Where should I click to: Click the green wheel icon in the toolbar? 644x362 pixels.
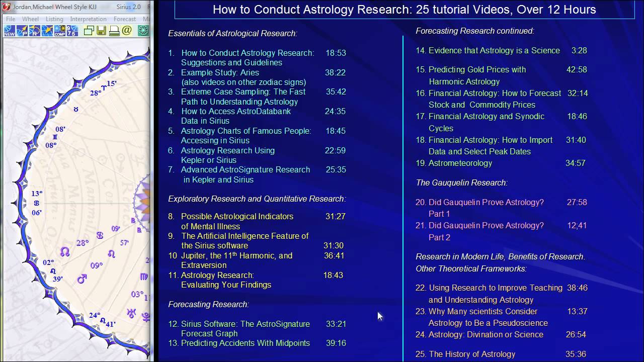pyautogui.click(x=143, y=31)
